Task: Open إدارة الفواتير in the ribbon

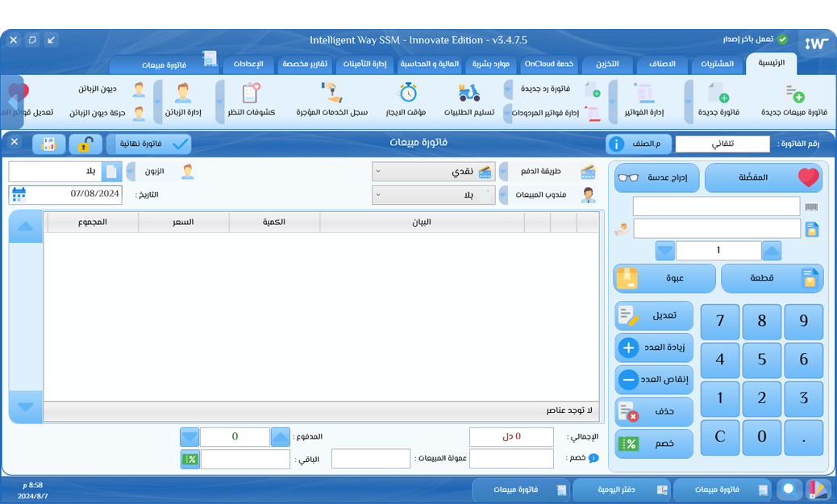Action: [x=644, y=101]
